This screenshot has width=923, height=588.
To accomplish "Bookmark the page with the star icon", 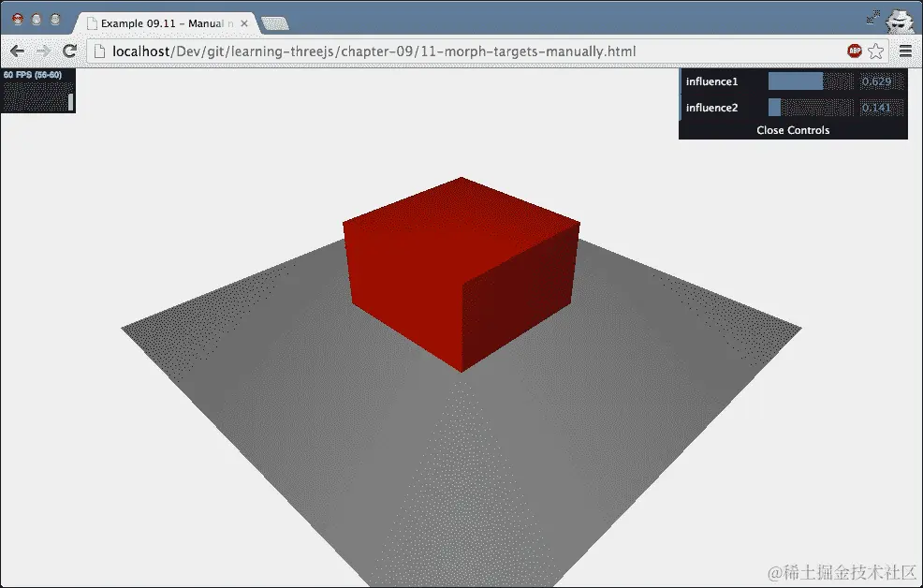I will click(x=876, y=51).
